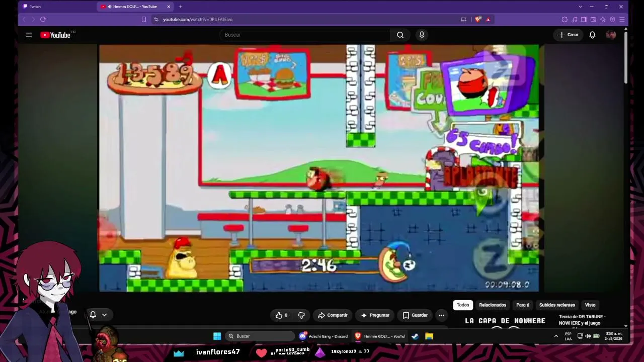This screenshot has width=644, height=362.
Task: Open the ESP LAA language indicator
Action: point(568,336)
